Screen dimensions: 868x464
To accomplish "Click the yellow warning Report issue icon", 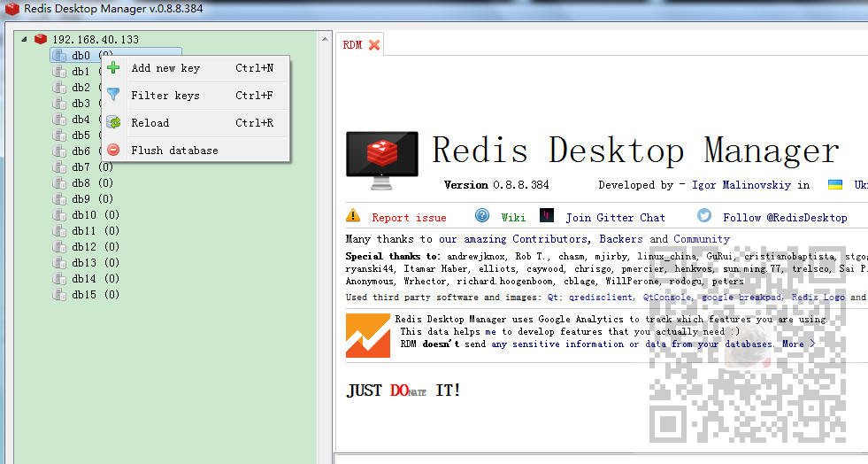I will 353,215.
